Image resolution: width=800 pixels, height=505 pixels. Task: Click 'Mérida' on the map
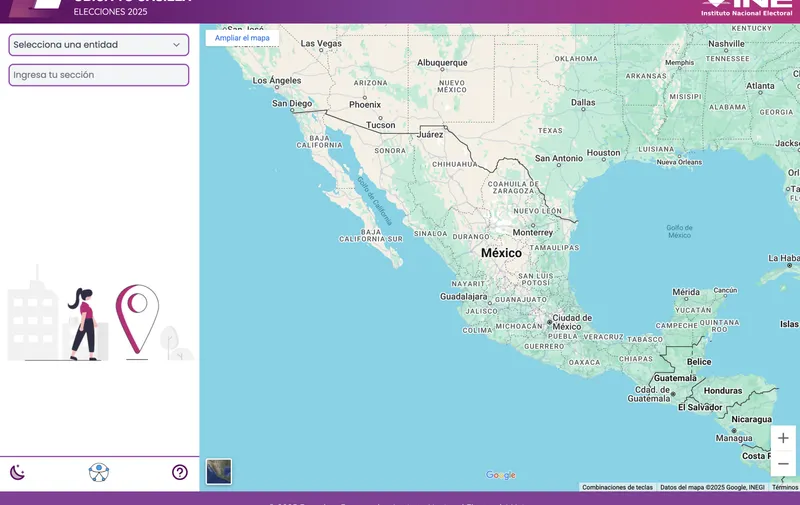[686, 292]
